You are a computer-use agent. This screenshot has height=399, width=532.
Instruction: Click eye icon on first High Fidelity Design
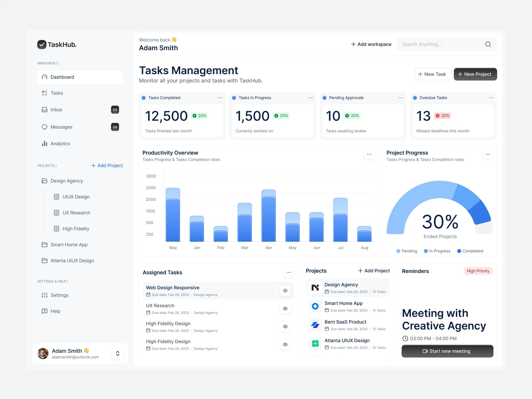tap(285, 327)
